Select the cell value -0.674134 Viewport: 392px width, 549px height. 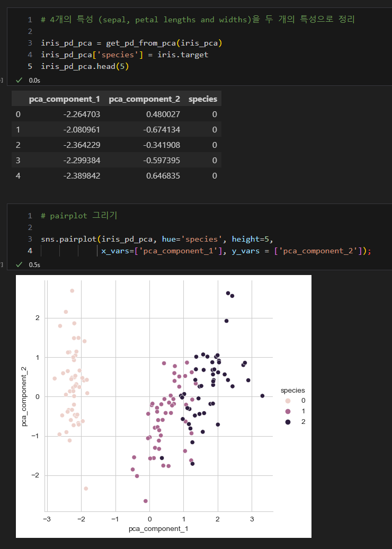pos(162,129)
